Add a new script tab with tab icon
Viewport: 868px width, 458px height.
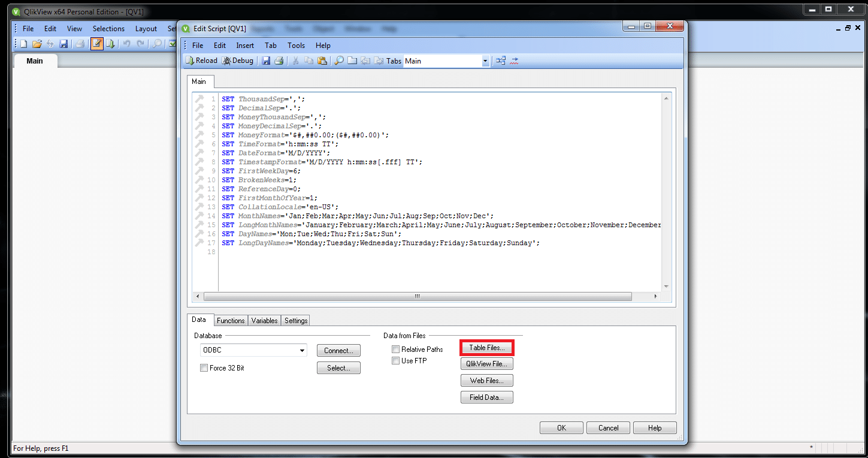pyautogui.click(x=352, y=61)
